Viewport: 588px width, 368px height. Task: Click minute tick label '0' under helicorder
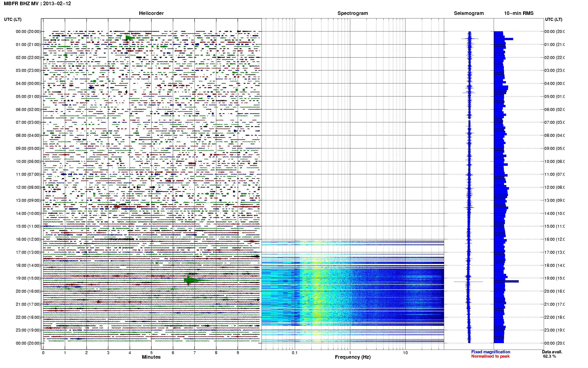tap(43, 353)
